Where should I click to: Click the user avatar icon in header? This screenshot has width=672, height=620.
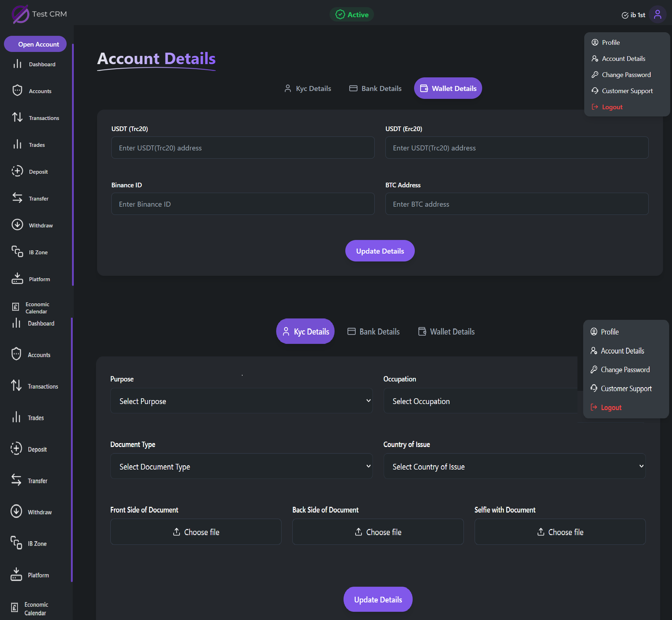[657, 15]
